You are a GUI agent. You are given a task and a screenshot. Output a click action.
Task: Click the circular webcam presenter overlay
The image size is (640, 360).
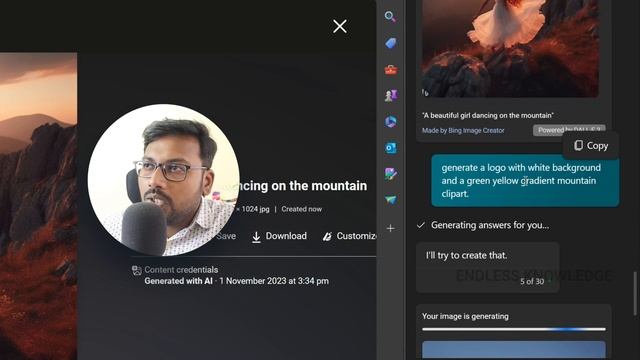(164, 180)
